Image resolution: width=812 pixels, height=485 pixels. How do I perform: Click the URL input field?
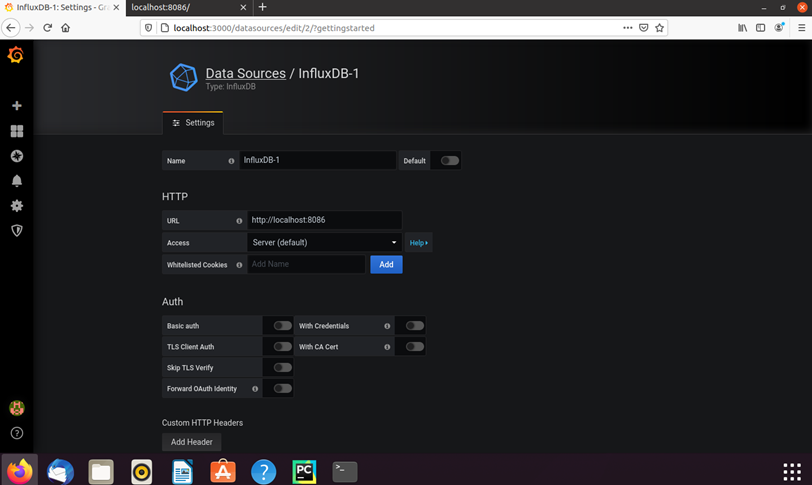click(x=325, y=220)
